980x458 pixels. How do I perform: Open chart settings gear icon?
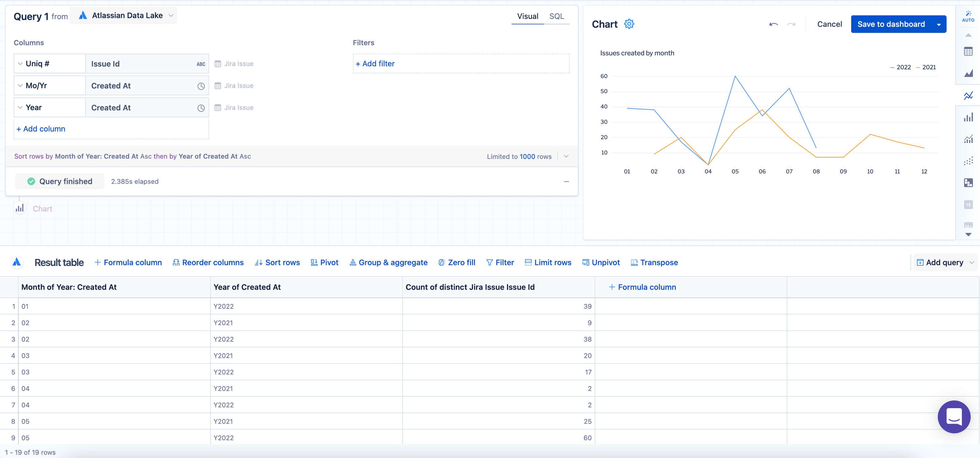(629, 24)
